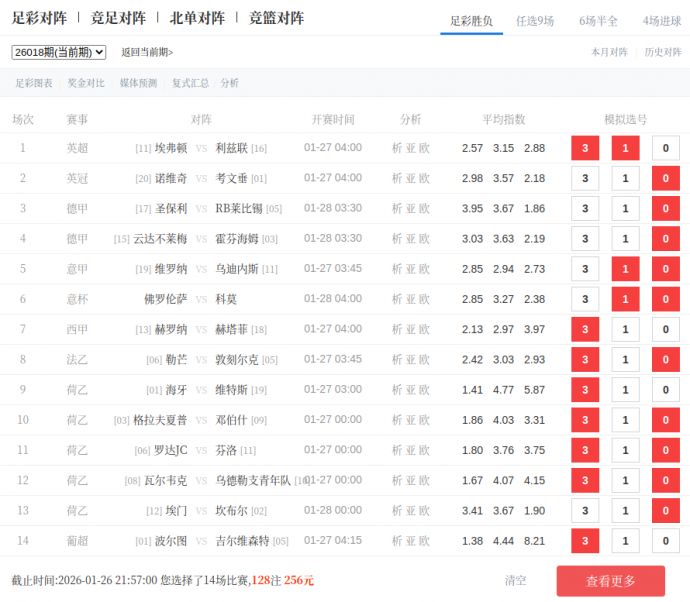Select 1 for match 14 波尔图
The height and width of the screenshot is (602, 690).
point(625,541)
